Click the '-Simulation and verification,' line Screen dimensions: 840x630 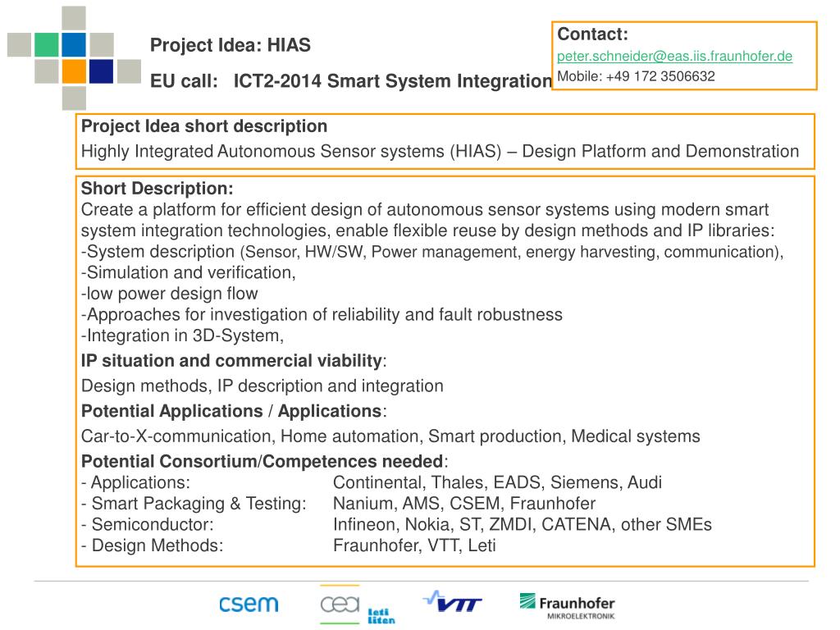click(x=188, y=272)
